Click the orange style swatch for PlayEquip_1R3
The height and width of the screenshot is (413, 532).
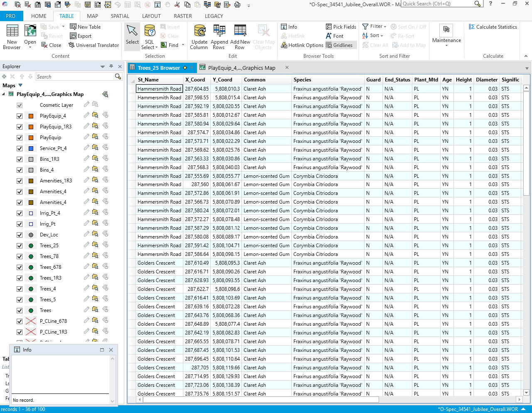[x=31, y=127]
